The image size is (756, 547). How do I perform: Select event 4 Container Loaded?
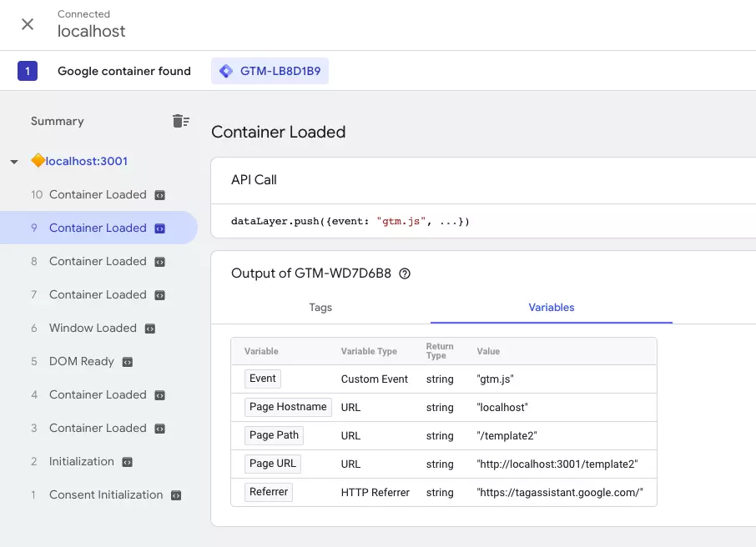[98, 394]
